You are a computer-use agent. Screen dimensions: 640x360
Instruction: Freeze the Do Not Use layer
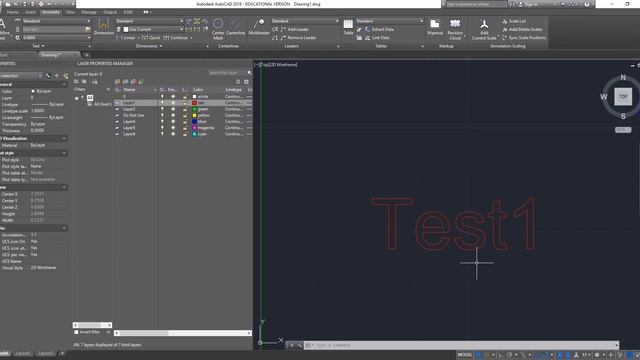[173, 115]
